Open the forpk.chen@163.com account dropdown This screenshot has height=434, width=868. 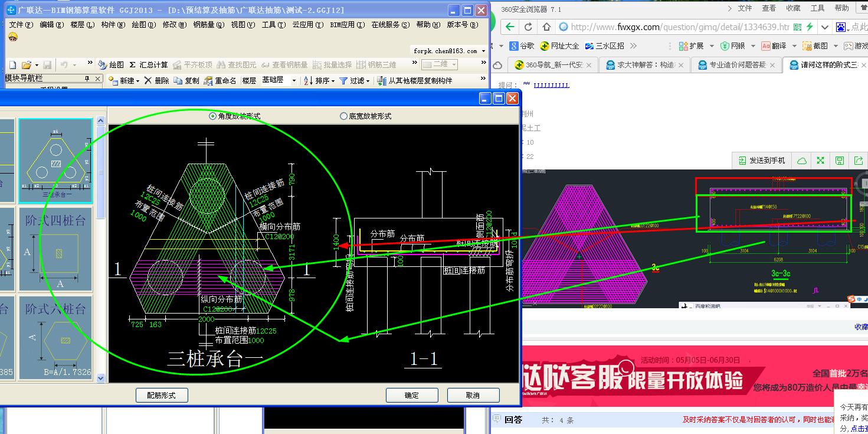[x=484, y=51]
